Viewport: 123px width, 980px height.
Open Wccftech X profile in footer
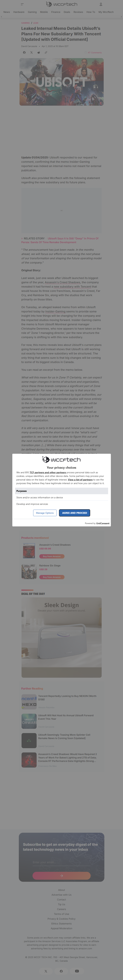click(46, 971)
